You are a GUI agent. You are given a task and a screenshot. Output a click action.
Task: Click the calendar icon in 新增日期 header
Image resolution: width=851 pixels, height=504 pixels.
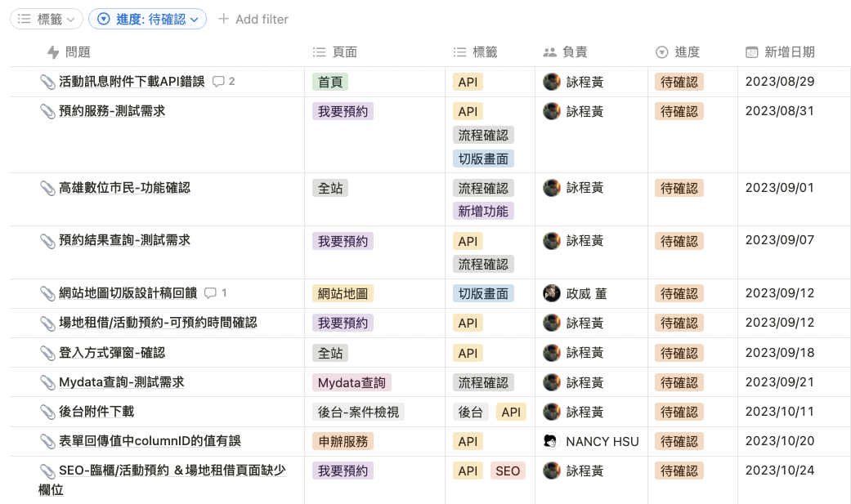click(x=751, y=52)
